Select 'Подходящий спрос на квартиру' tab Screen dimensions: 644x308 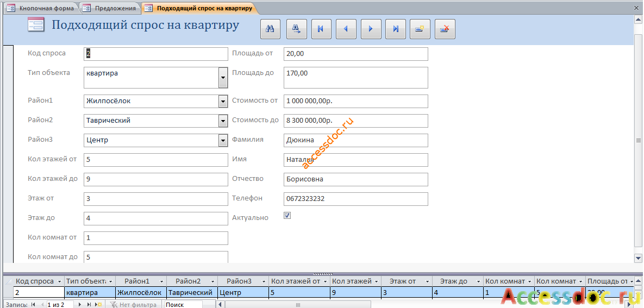pyautogui.click(x=199, y=8)
